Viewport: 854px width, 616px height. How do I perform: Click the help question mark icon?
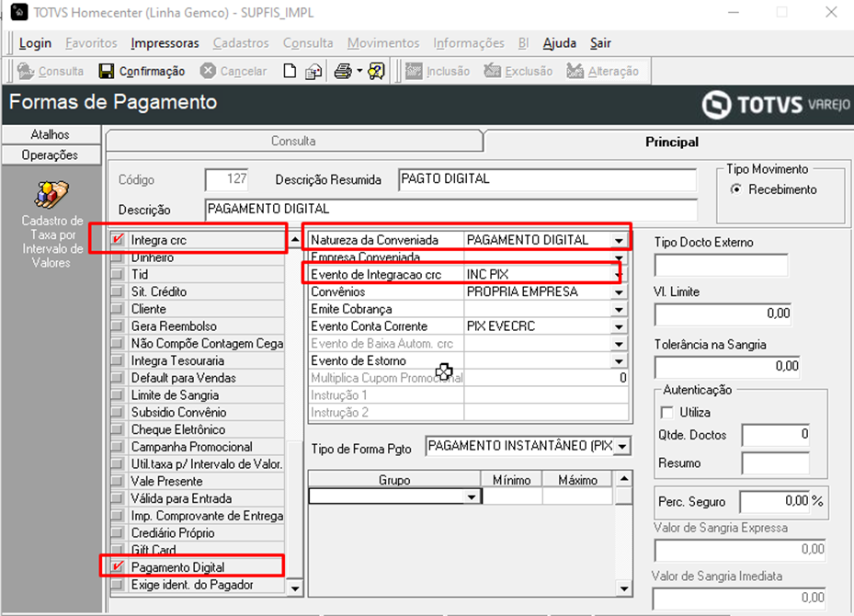(376, 71)
